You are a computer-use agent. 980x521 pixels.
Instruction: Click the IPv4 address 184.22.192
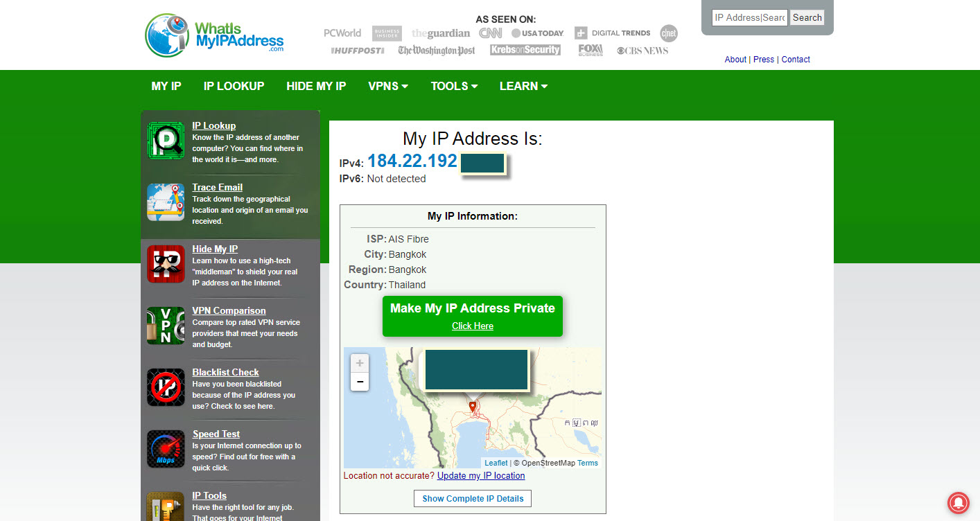(x=412, y=161)
